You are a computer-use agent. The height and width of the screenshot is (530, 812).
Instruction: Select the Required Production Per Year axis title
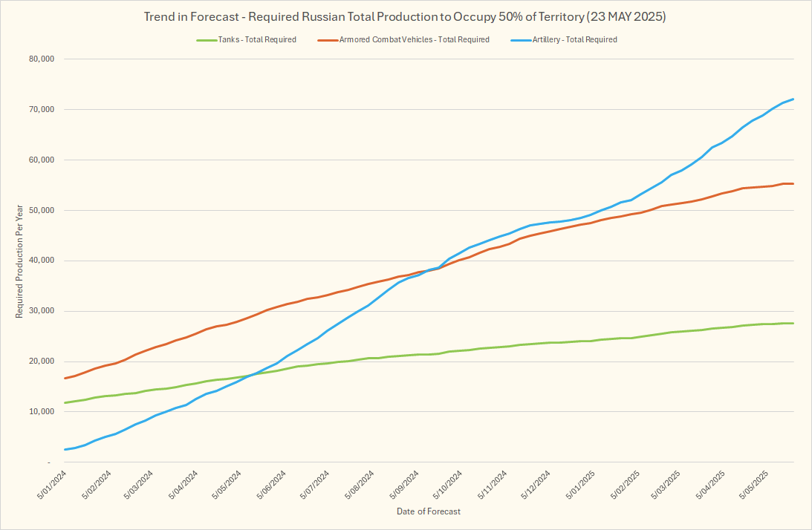tap(19, 261)
